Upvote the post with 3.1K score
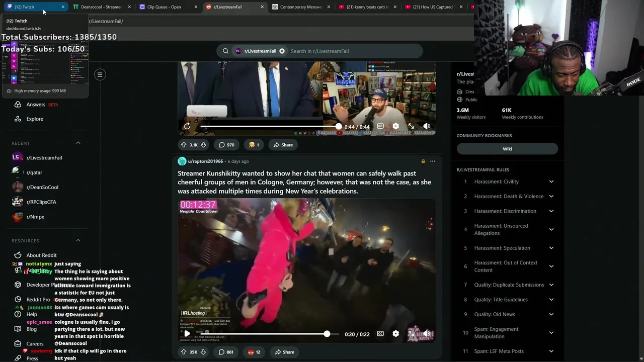Viewport: 644px width, 362px height. point(184,145)
